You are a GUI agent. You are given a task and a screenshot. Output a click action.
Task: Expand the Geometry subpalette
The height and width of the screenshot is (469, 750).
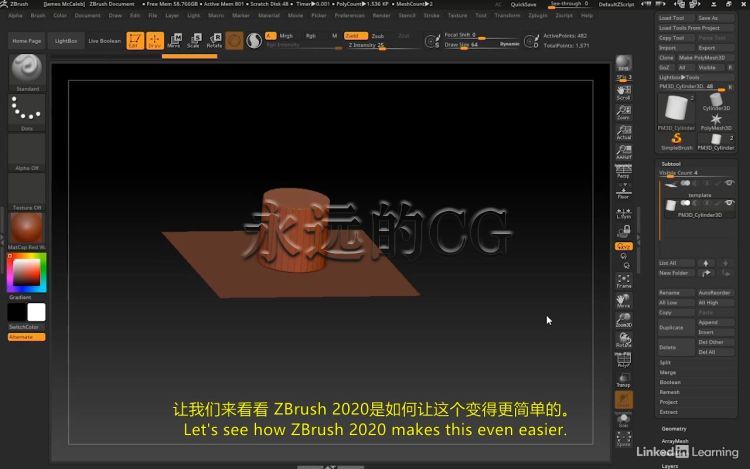pyautogui.click(x=674, y=429)
